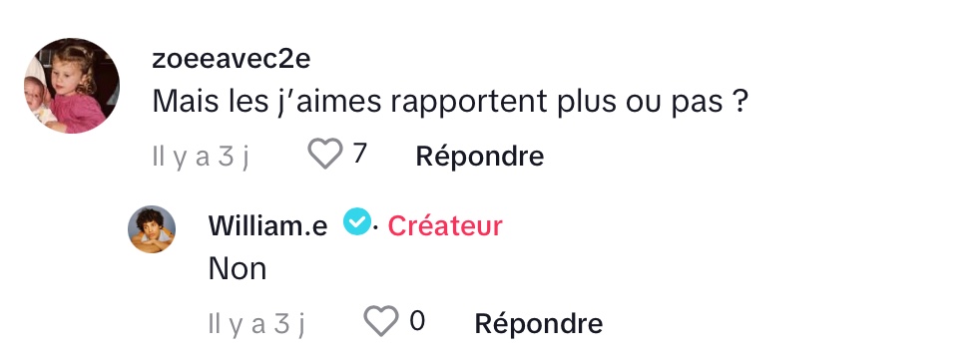Click the question mark ending the comment
The height and width of the screenshot is (361, 980).
pyautogui.click(x=739, y=102)
